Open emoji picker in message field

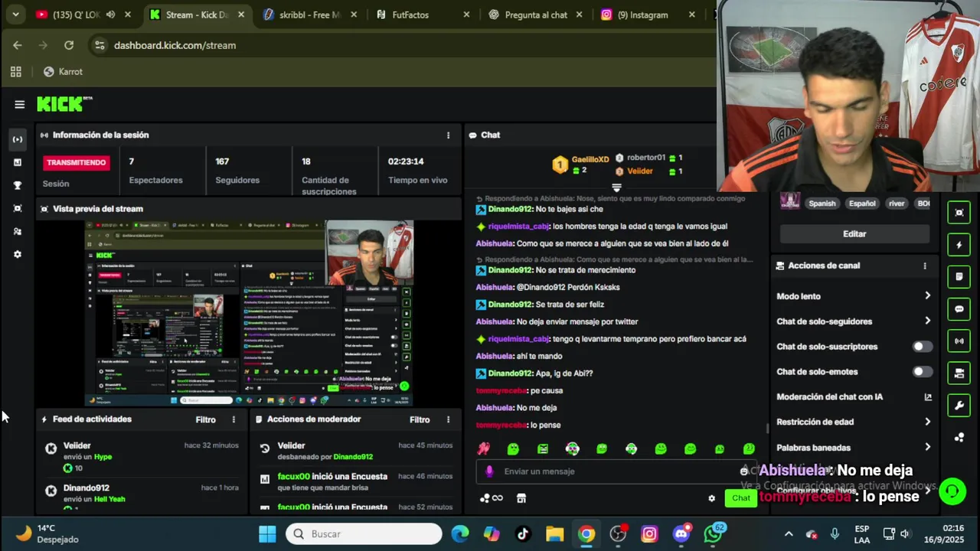pos(743,471)
